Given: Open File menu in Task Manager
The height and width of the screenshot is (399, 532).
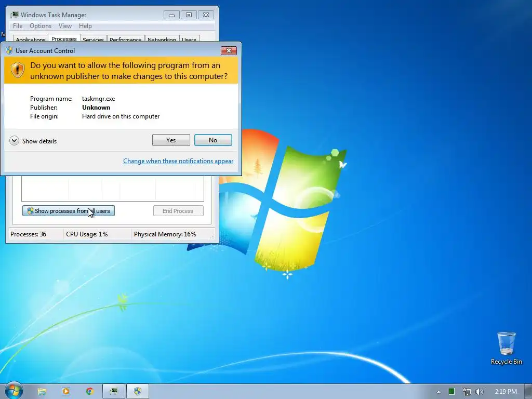Looking at the screenshot, I should (x=18, y=26).
